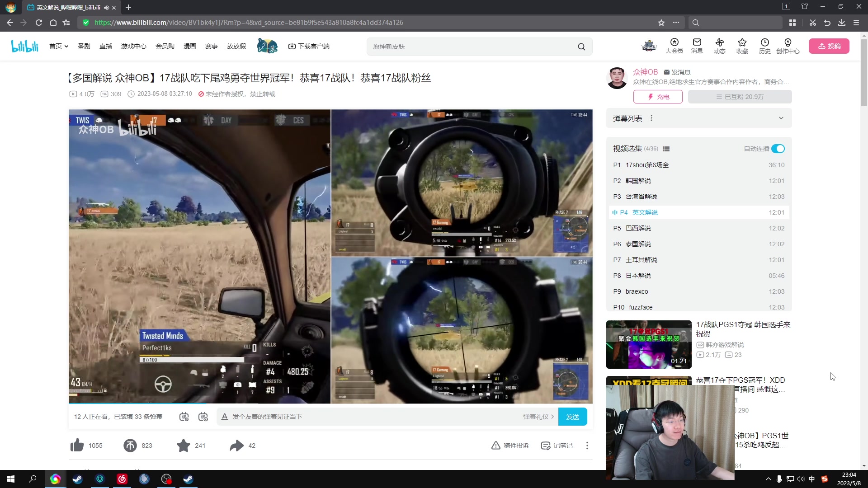Screen dimensions: 868x488
Task: Open 记笔记 note-taking
Action: click(x=557, y=446)
